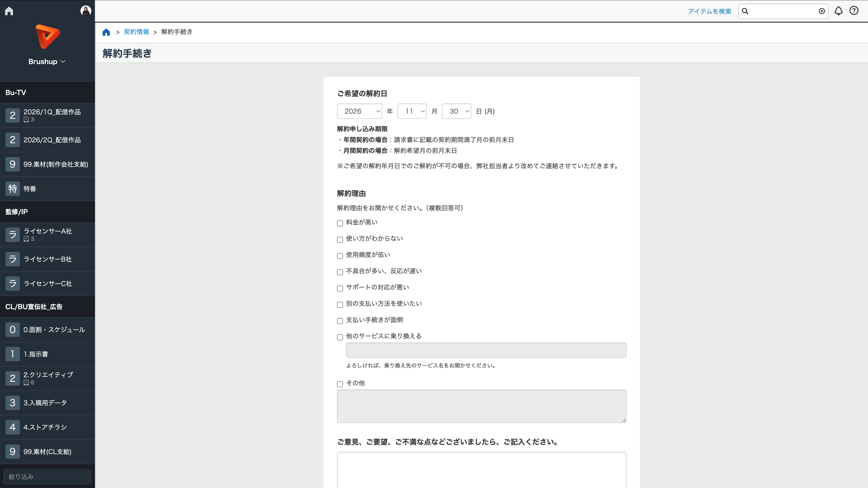The height and width of the screenshot is (488, 868).
Task: Click the 2.クリエイティブ project icon
Action: point(12,379)
